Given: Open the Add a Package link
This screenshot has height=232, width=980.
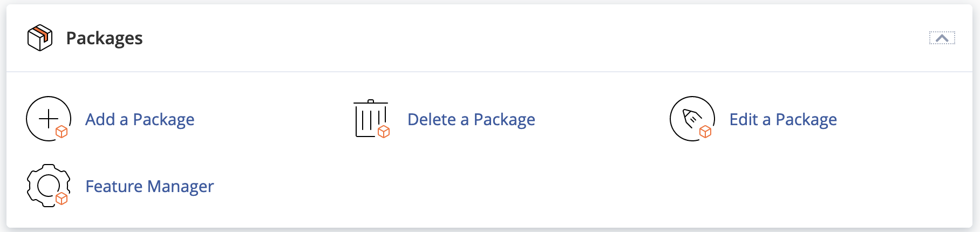Looking at the screenshot, I should point(140,119).
